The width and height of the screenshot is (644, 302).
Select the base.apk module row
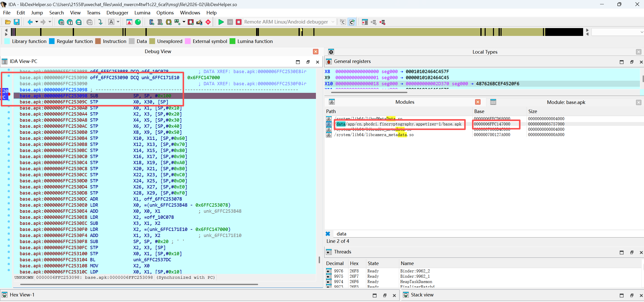tap(399, 124)
